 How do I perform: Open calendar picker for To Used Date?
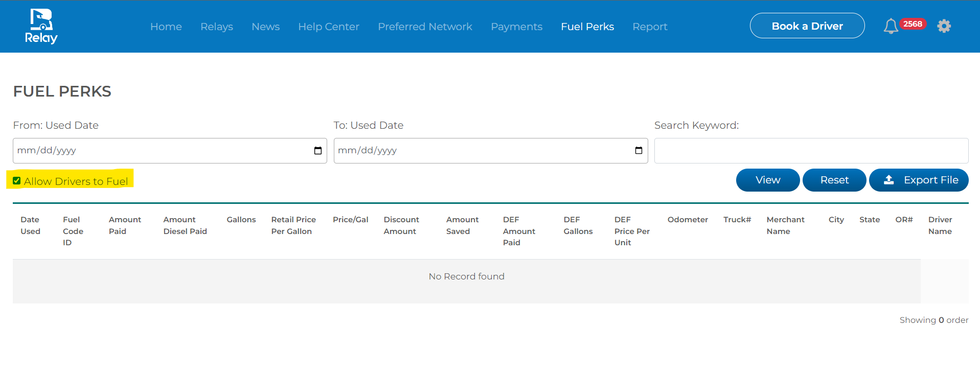click(x=639, y=151)
